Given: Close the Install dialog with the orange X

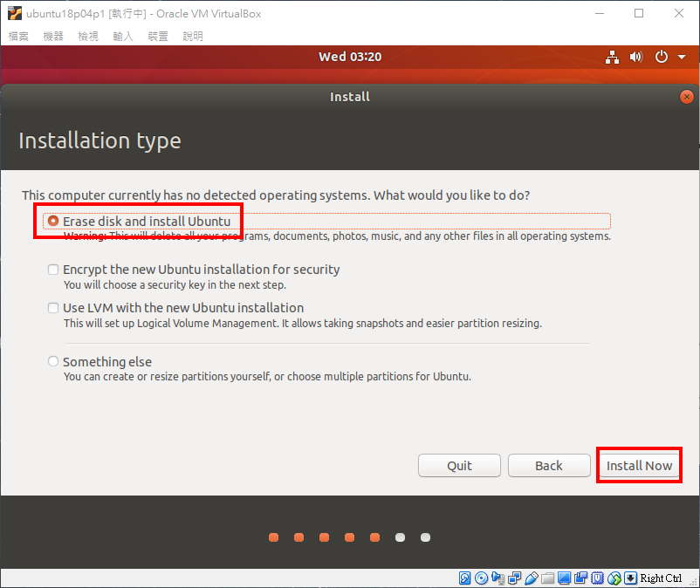Looking at the screenshot, I should (x=687, y=97).
